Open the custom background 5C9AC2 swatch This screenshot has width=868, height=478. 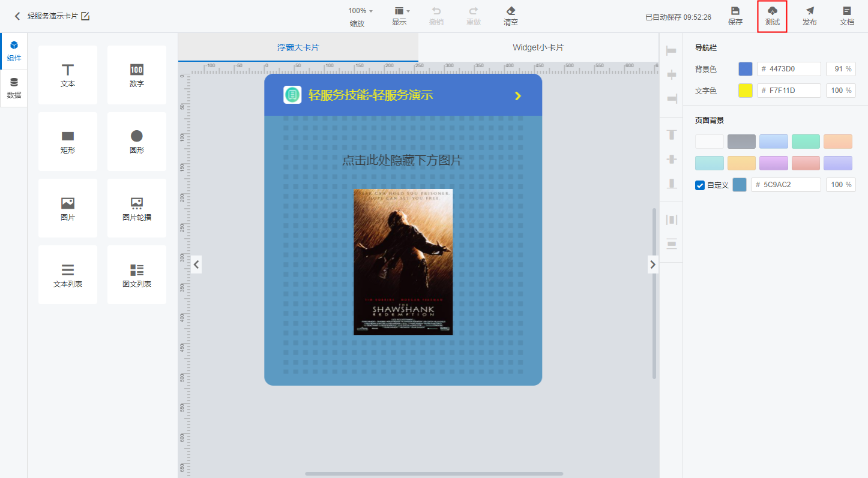[x=740, y=185]
